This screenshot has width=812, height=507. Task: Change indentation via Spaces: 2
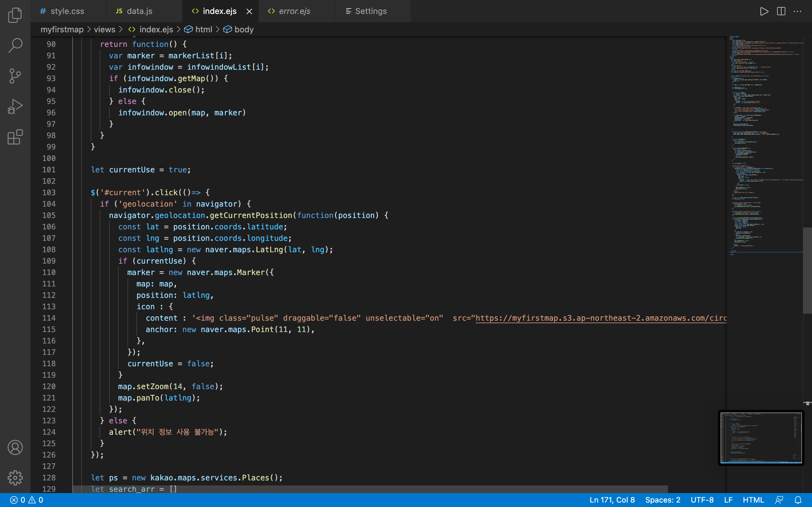coord(662,500)
